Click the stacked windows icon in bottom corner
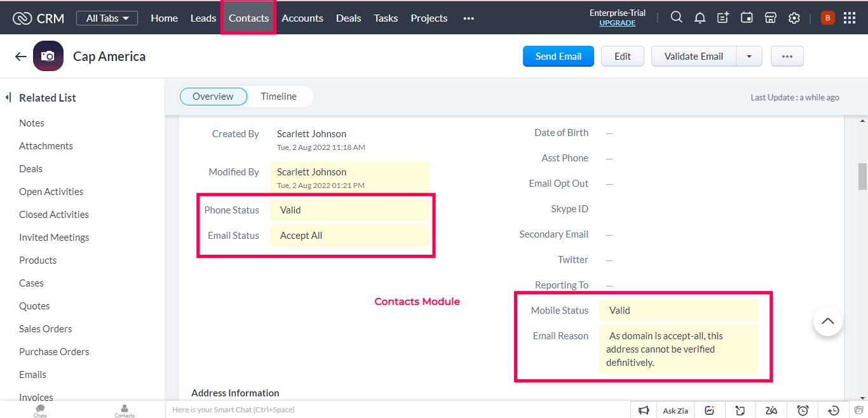Viewport: 868px width, 418px height. (x=859, y=410)
